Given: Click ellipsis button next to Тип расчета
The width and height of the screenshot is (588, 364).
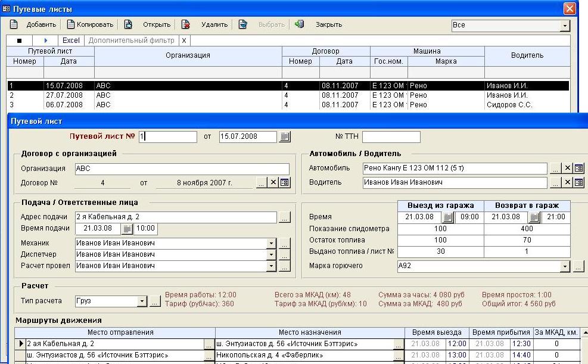Looking at the screenshot, I should tap(155, 301).
